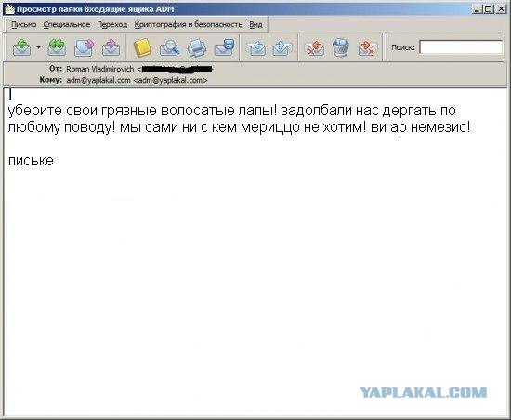Click the Reply envelope icon

[x=22, y=47]
